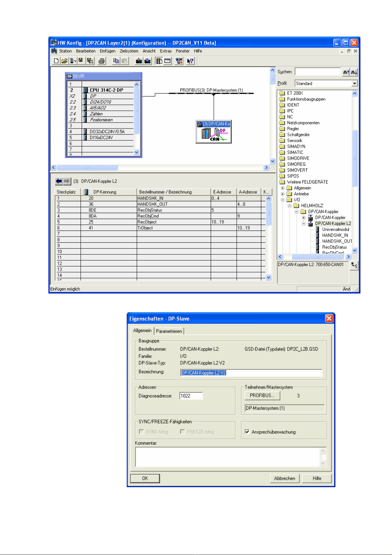Click the search upward binoculars icon

coord(346,72)
